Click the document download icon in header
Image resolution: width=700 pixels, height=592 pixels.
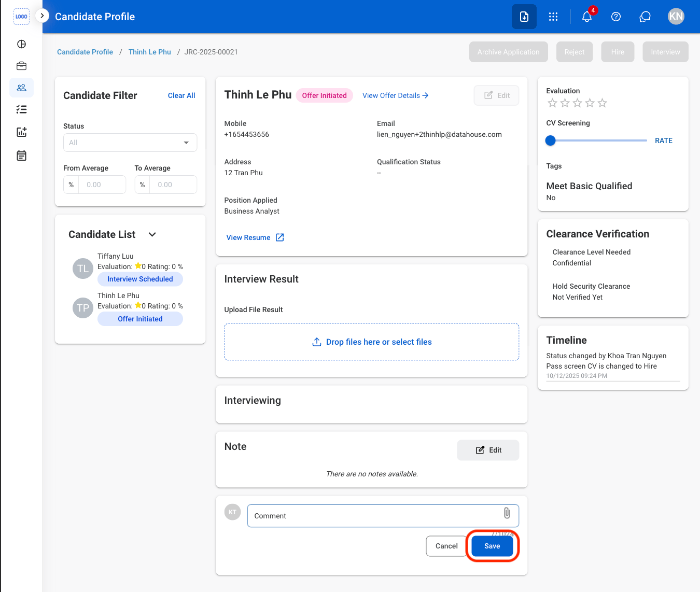[524, 17]
